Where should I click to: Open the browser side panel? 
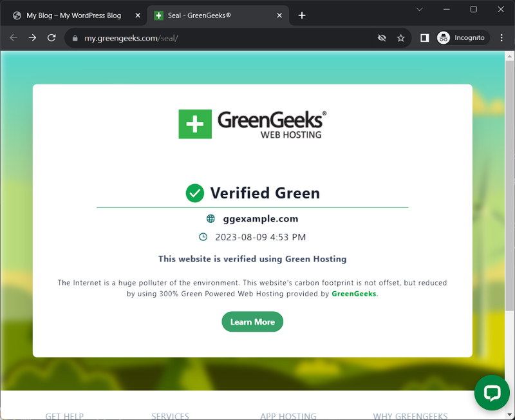[424, 38]
